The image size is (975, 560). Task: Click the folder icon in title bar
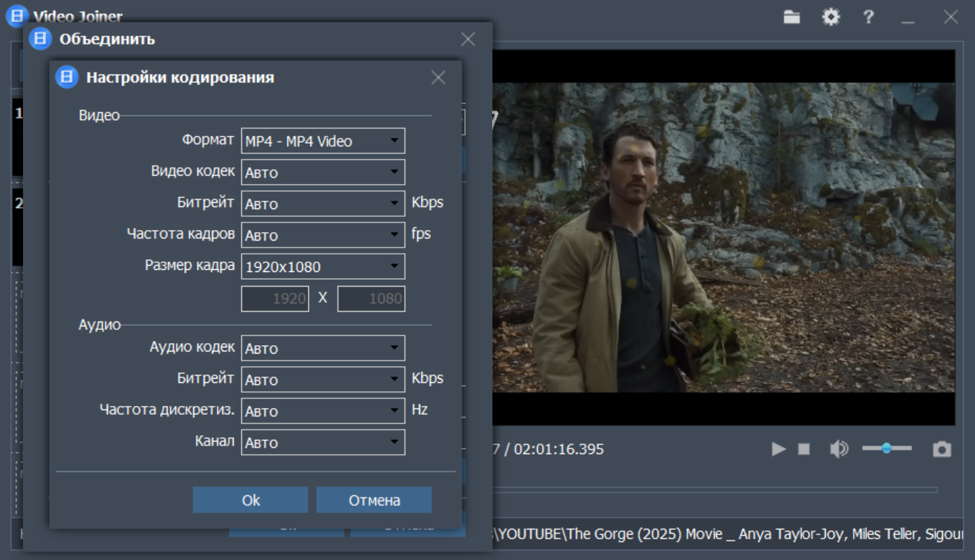[x=792, y=17]
